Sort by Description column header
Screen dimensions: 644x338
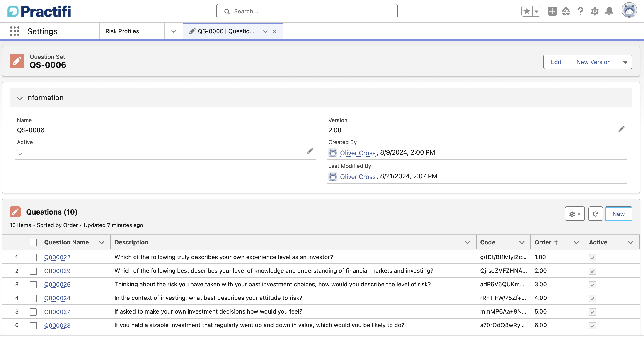coord(131,242)
